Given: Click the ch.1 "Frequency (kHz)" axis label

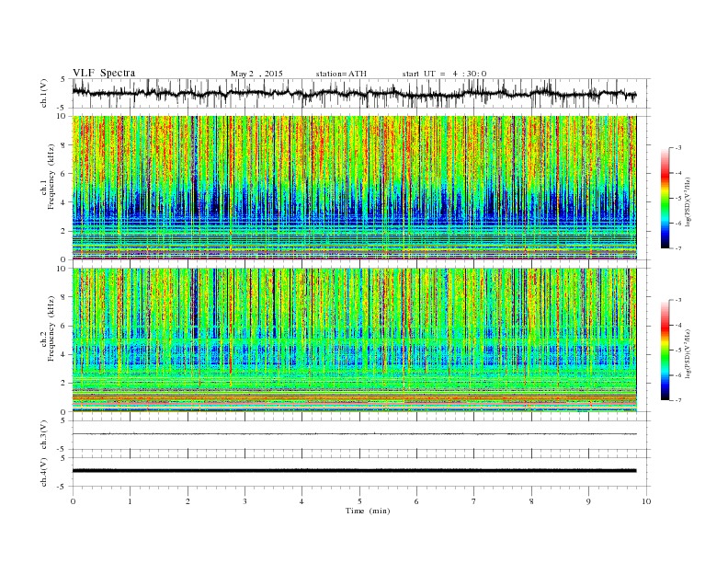Looking at the screenshot, I should (53, 177).
